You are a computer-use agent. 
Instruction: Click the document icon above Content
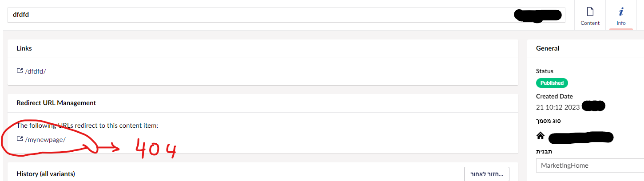[590, 11]
